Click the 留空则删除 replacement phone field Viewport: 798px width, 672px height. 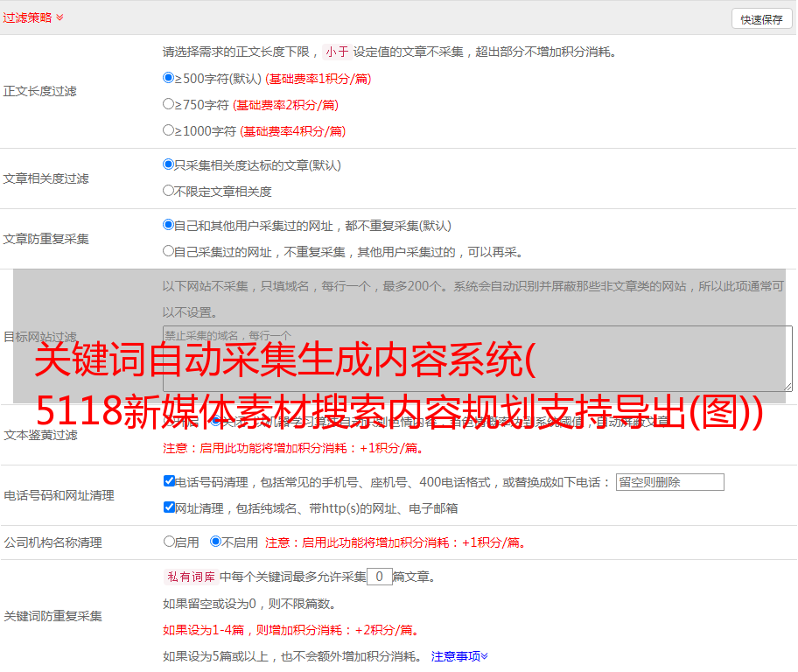tap(669, 482)
